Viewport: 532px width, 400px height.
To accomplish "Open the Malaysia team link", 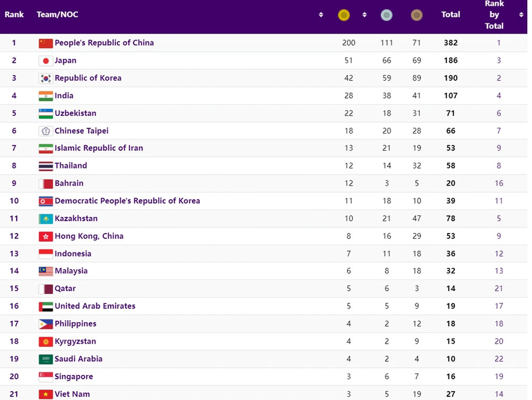I will coord(71,271).
